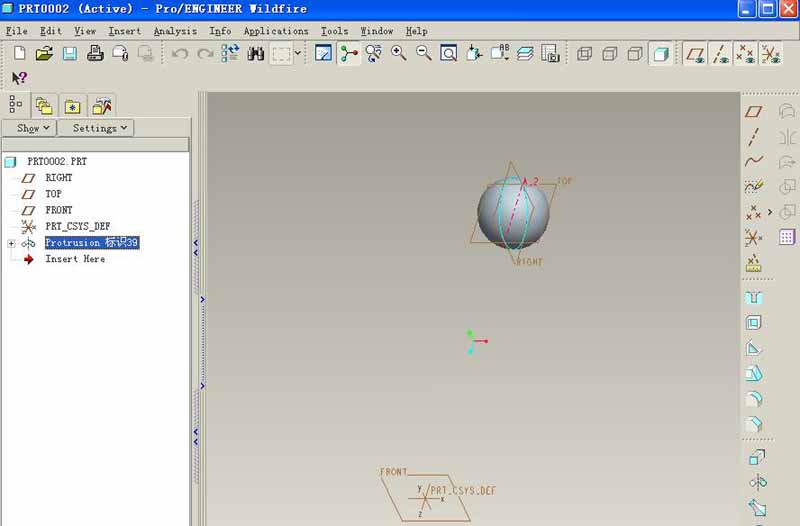Open selection filter dropdown arrow

(x=298, y=53)
